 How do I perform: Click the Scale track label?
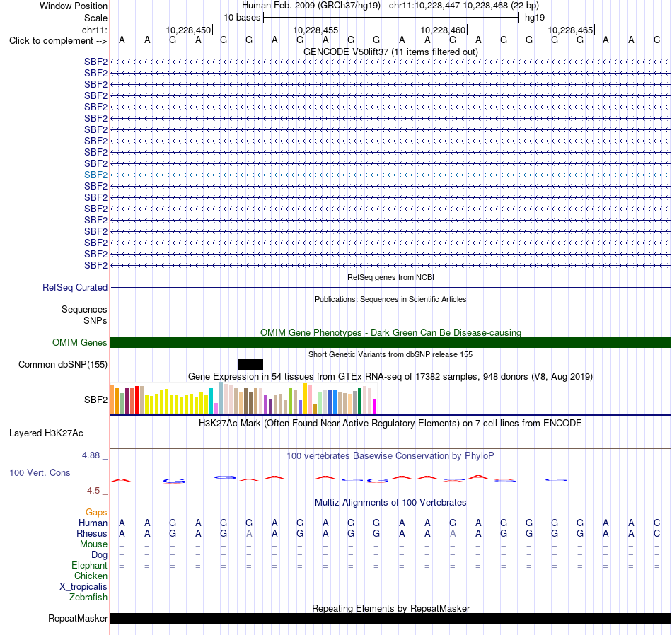(95, 18)
